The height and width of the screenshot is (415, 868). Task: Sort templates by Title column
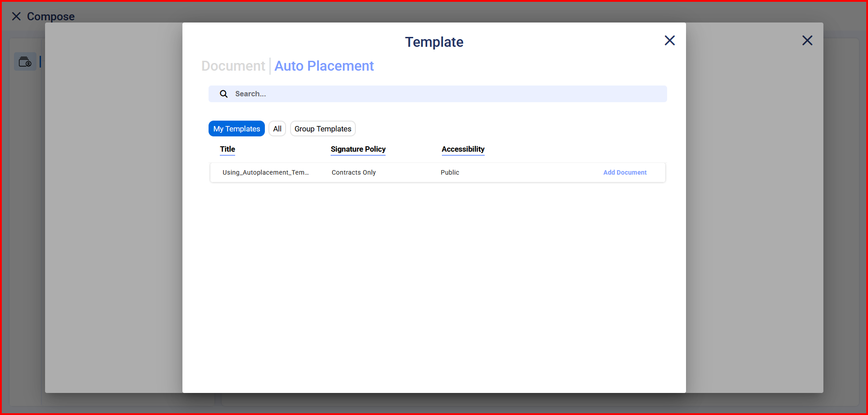[x=227, y=149]
